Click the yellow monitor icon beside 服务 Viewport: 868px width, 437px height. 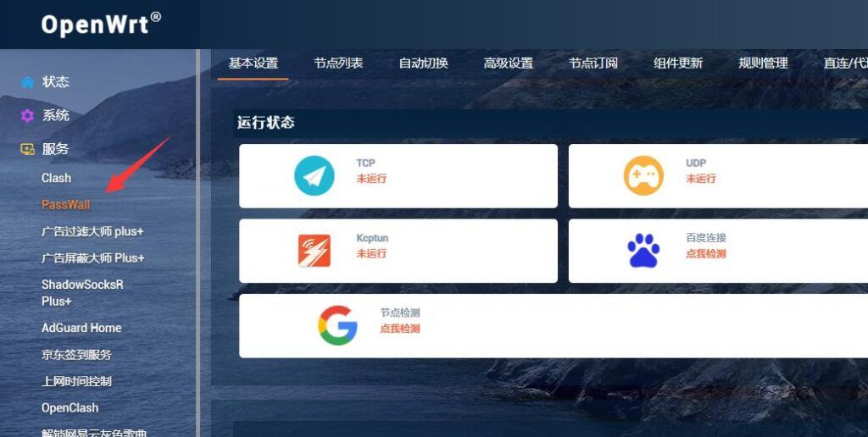(x=27, y=149)
